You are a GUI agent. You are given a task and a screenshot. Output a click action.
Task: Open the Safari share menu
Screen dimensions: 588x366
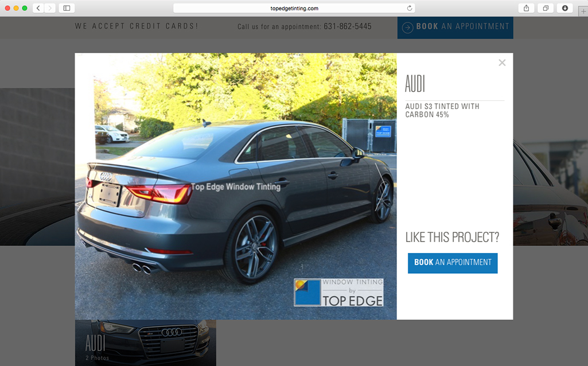(x=526, y=8)
